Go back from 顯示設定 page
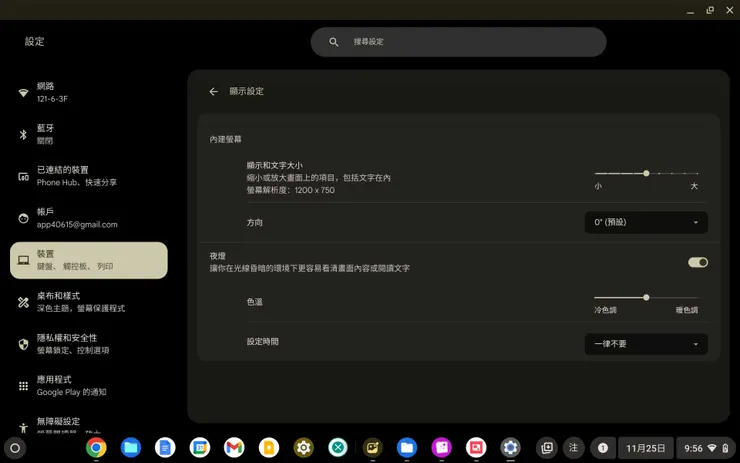 coord(214,91)
